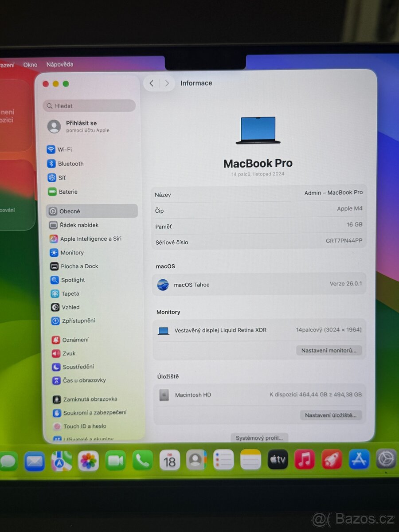This screenshot has height=532, width=399.
Task: Click the MacBook Pro image
Action: 258,130
